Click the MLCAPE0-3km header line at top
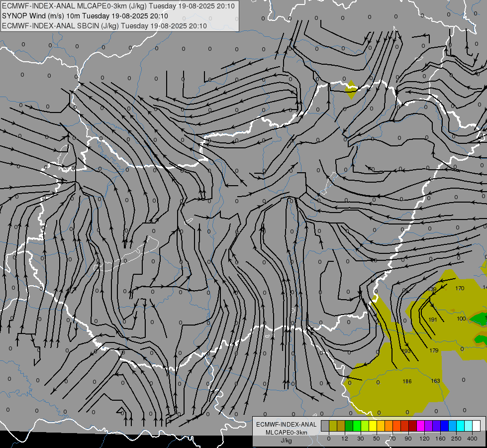487x448 pixels. tap(118, 6)
